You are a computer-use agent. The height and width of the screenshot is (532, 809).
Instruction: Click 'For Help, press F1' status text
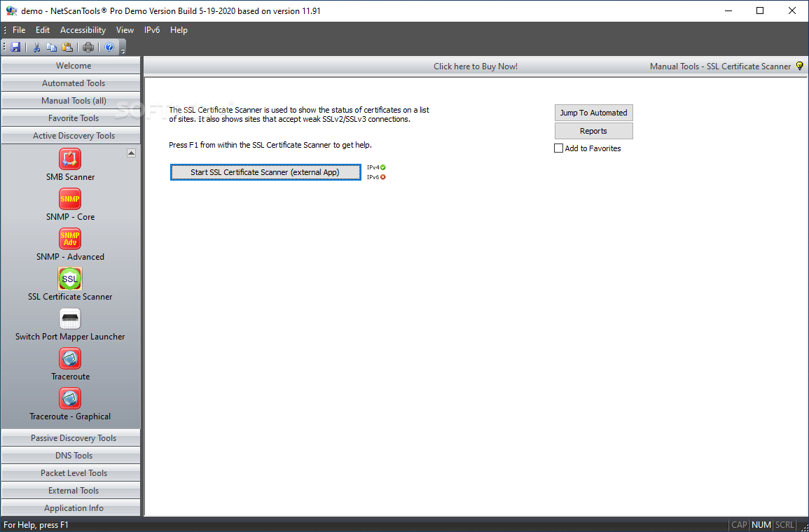click(x=36, y=525)
